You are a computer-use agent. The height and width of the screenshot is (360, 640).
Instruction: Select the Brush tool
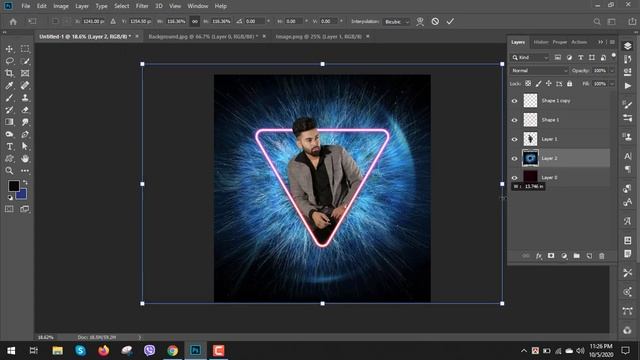(x=9, y=98)
